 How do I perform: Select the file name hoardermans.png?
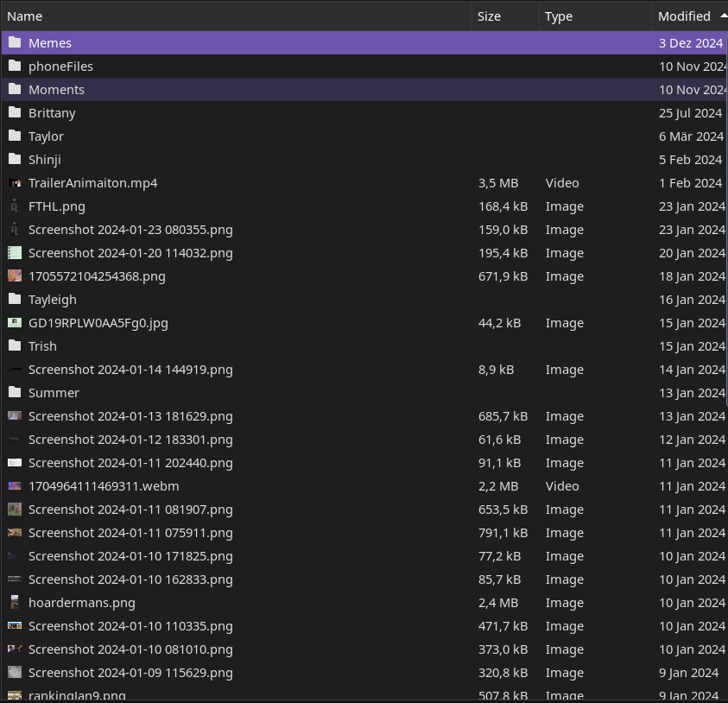tap(82, 603)
